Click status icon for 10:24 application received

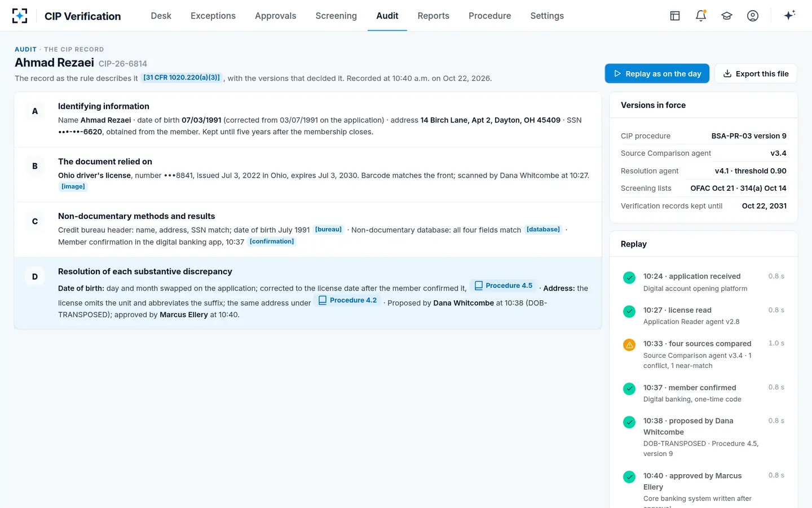[629, 278]
